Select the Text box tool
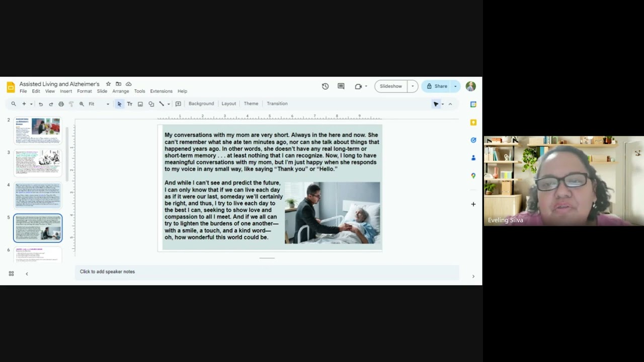644x362 pixels. click(130, 104)
